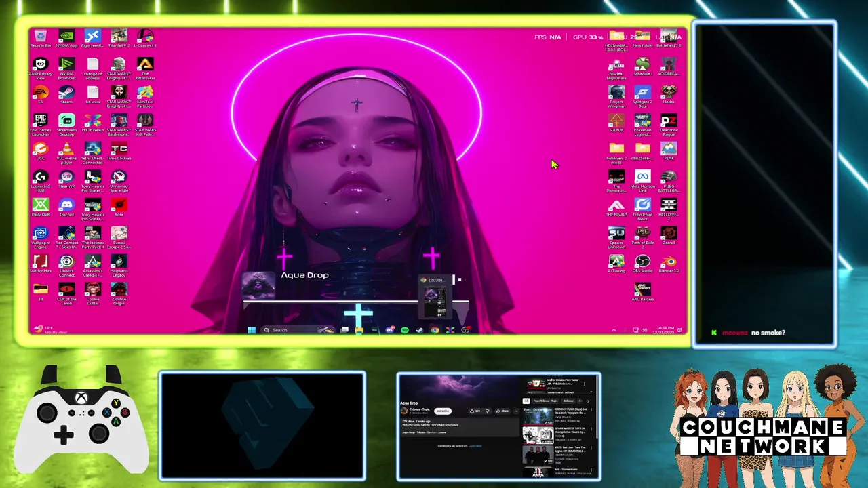Click the Aqua Drop album art

258,285
